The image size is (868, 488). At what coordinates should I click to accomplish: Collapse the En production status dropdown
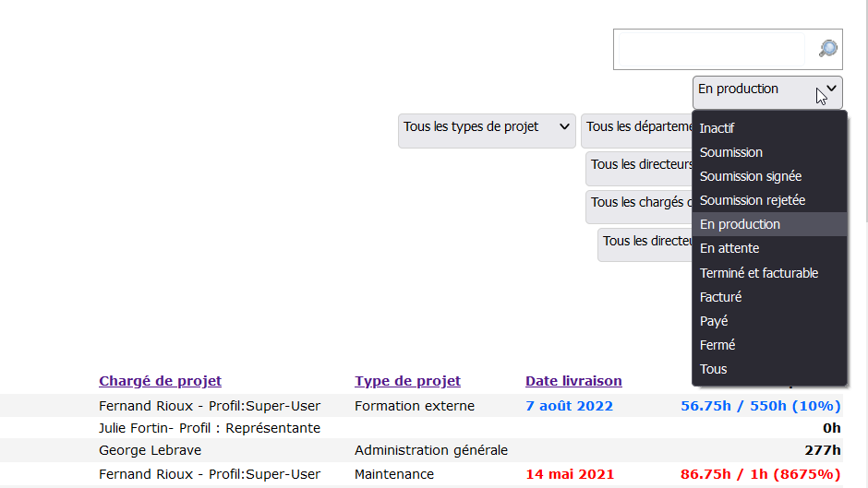[x=766, y=90]
